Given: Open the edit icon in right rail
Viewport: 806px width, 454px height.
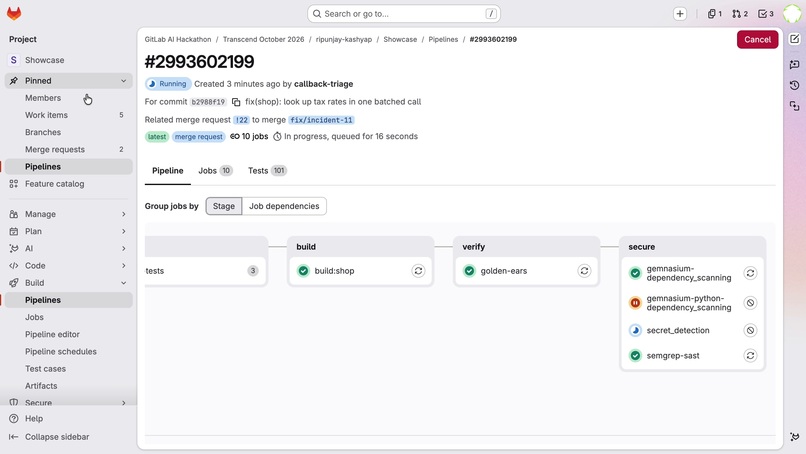Looking at the screenshot, I should click(x=795, y=39).
